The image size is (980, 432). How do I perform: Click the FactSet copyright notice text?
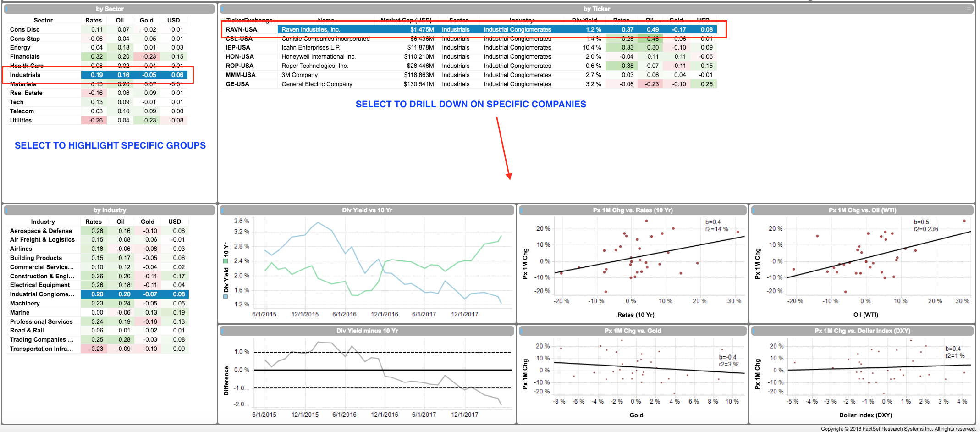[x=898, y=429]
